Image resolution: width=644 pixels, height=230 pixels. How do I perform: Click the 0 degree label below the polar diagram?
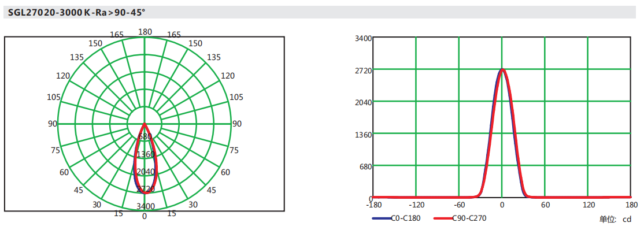[x=144, y=216]
